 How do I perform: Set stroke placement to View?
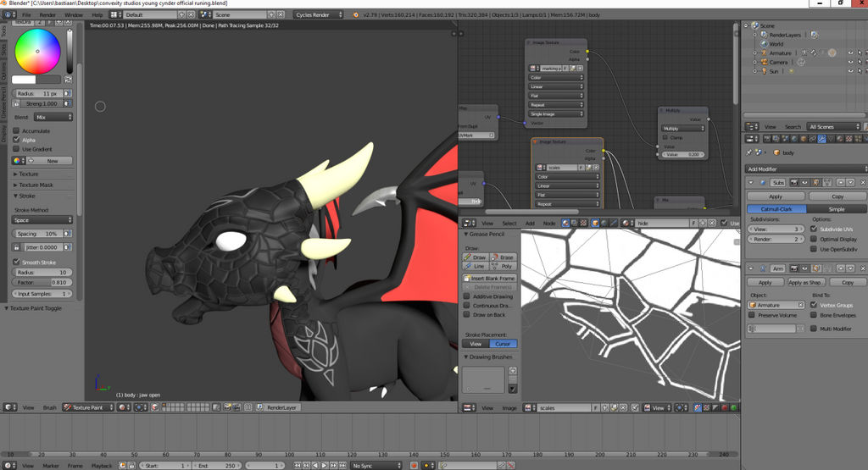pyautogui.click(x=476, y=343)
